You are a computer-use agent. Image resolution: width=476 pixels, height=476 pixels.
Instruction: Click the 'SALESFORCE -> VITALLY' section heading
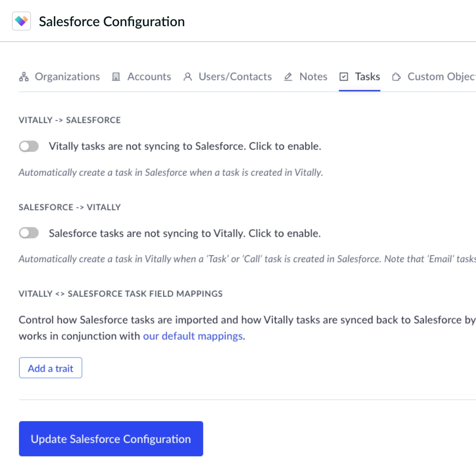coord(70,207)
